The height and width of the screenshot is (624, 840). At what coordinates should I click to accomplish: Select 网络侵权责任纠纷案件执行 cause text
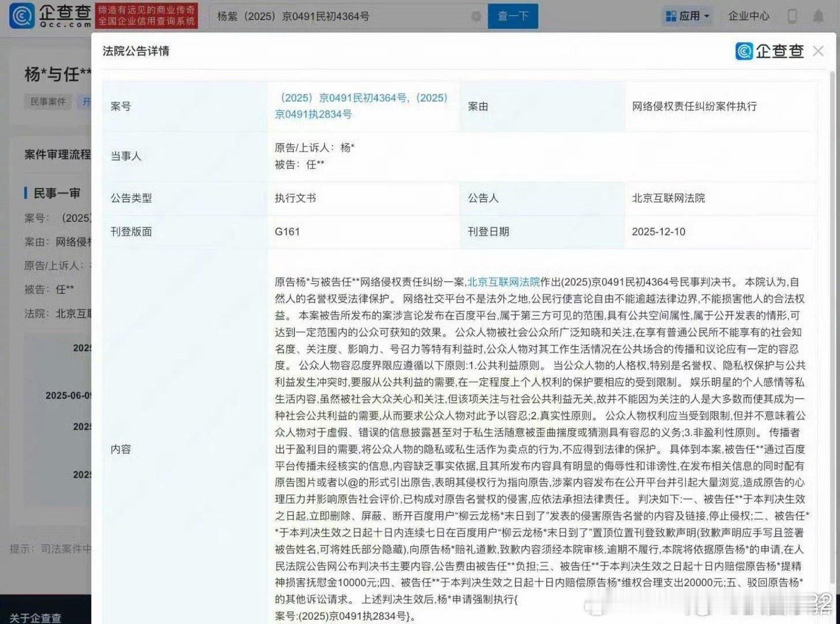point(695,106)
